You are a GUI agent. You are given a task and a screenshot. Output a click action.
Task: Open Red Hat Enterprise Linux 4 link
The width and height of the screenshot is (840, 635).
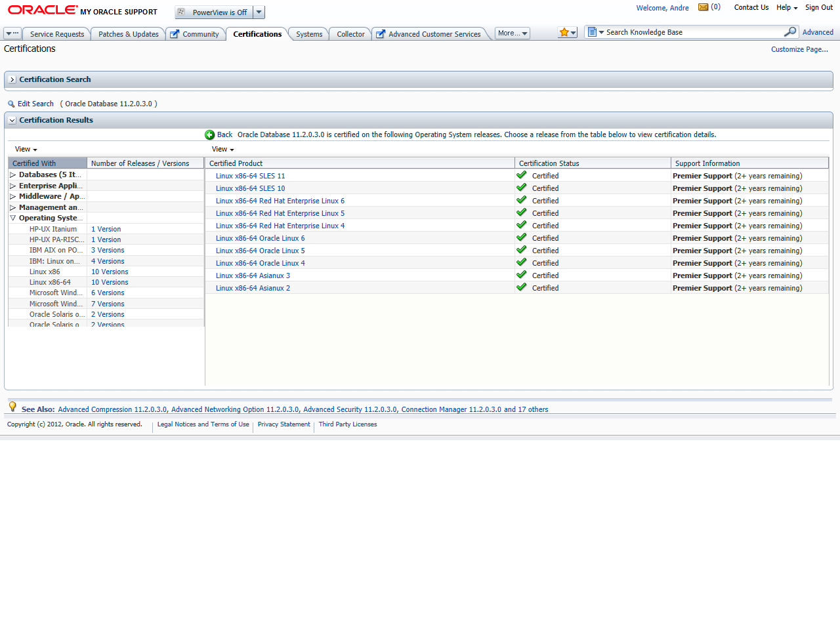[280, 226]
